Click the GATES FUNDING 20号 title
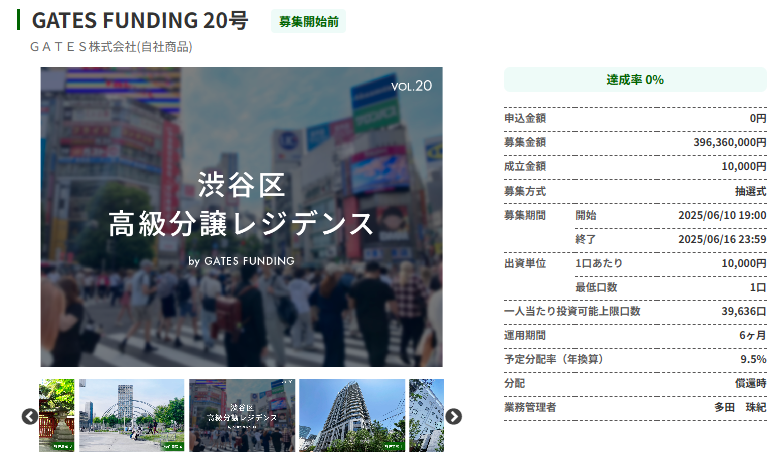This screenshot has width=775, height=452. pyautogui.click(x=140, y=21)
